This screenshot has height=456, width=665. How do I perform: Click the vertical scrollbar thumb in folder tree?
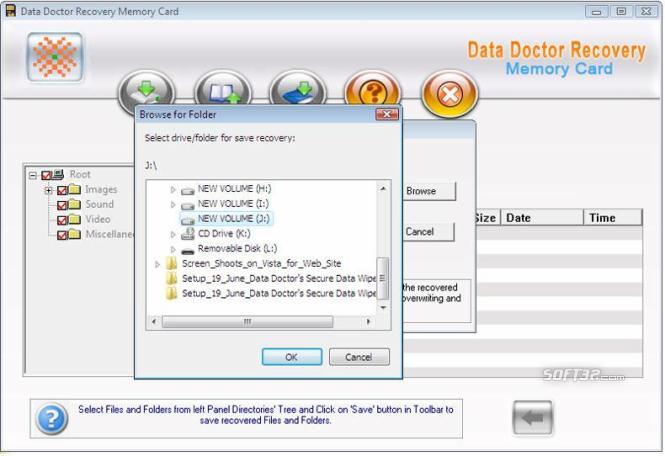tap(383, 278)
